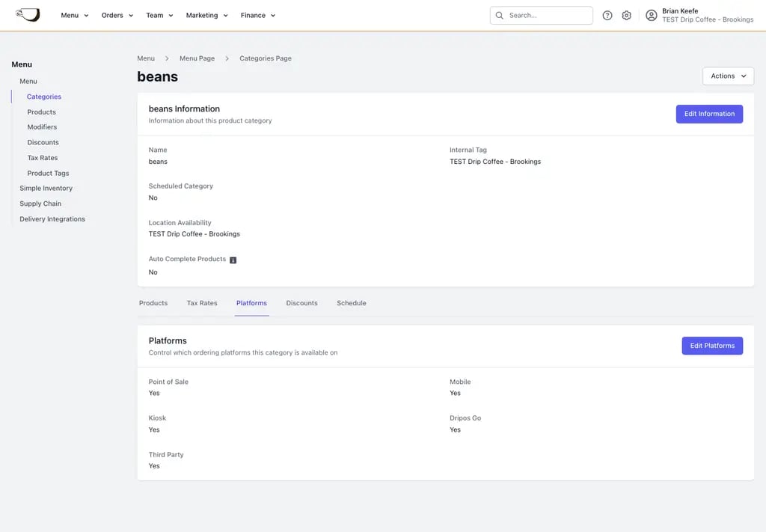This screenshot has height=532, width=766.
Task: Click the Dripos coffee cup logo
Action: [x=28, y=15]
